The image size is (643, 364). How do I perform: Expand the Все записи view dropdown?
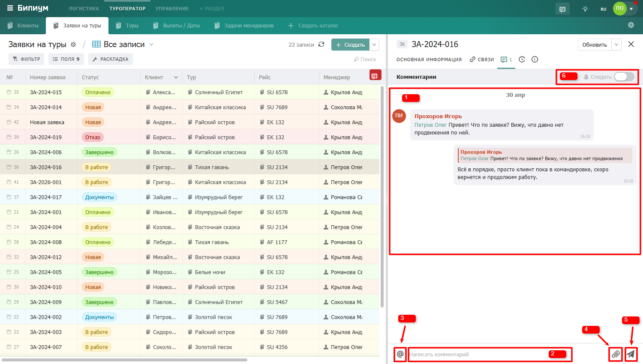pyautogui.click(x=151, y=45)
